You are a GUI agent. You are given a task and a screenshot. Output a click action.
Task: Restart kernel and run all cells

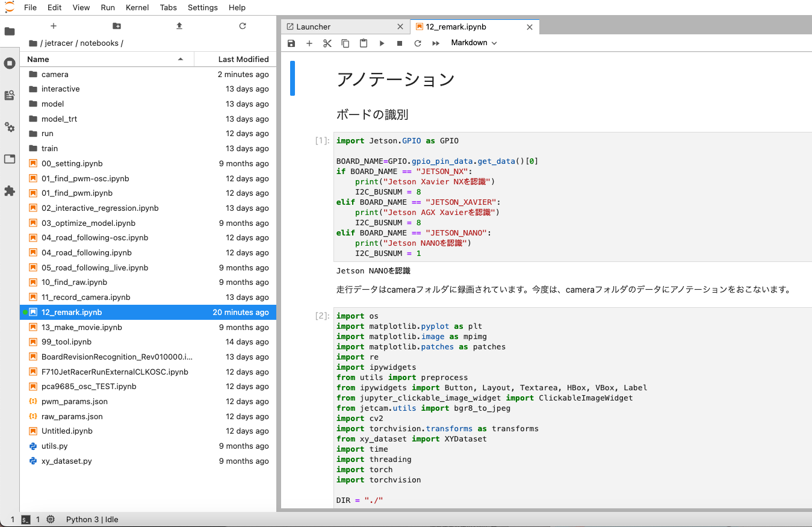[x=436, y=43]
